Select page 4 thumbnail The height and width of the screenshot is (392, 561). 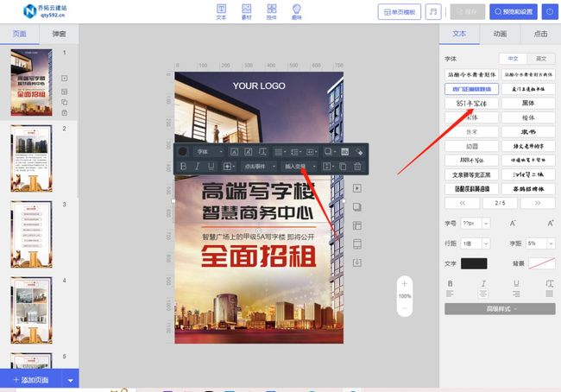tap(31, 310)
